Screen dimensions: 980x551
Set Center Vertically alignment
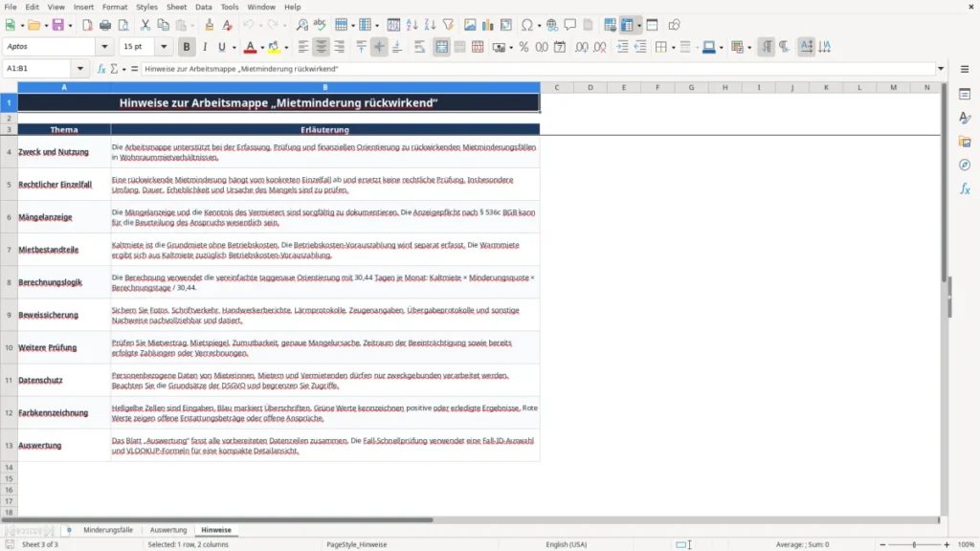coord(379,47)
